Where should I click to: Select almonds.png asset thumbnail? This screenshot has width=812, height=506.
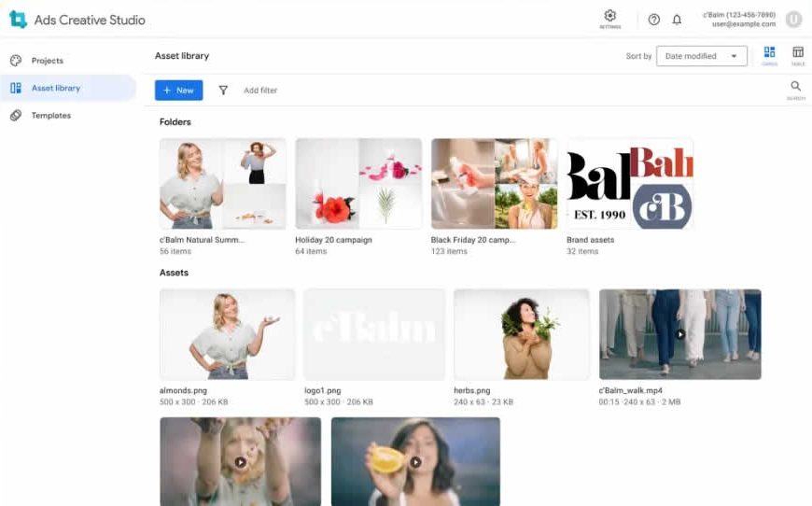click(228, 334)
